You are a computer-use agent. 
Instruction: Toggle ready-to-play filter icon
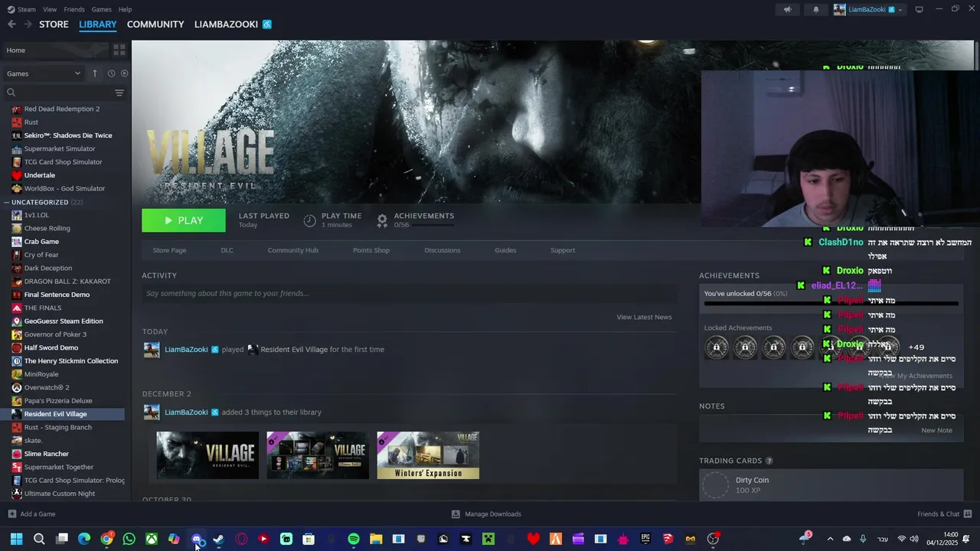point(124,73)
